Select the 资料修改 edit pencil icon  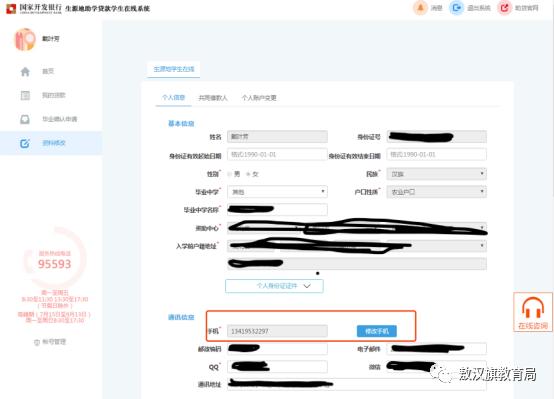25,143
